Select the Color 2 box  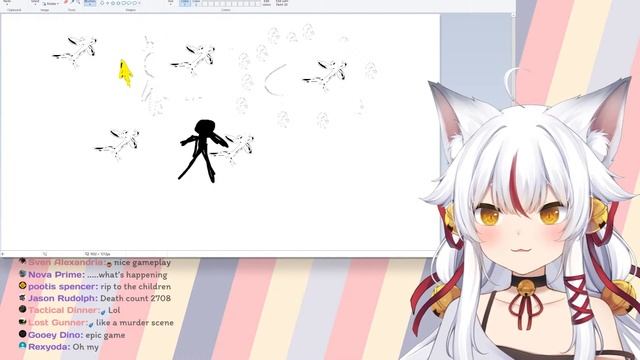pos(196,3)
